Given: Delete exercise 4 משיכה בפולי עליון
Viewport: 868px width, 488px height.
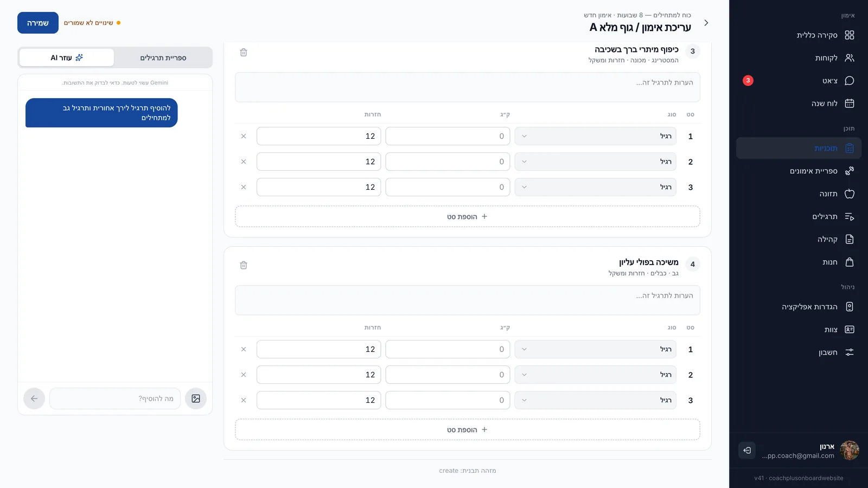Looking at the screenshot, I should [x=244, y=266].
